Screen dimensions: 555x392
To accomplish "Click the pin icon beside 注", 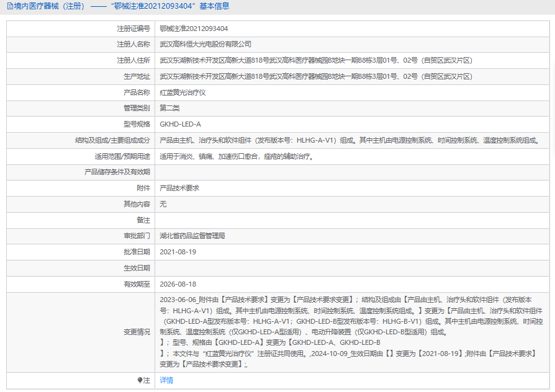I will coord(140,380).
